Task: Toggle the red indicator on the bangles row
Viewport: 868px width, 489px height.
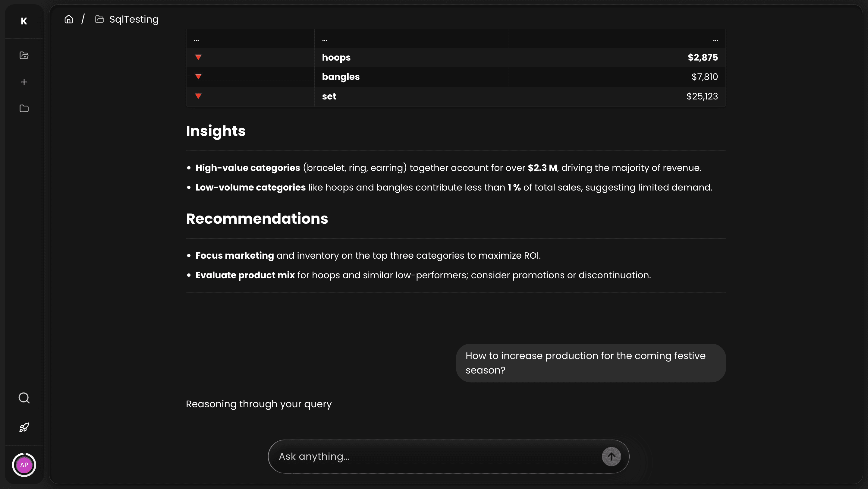Action: tap(198, 77)
